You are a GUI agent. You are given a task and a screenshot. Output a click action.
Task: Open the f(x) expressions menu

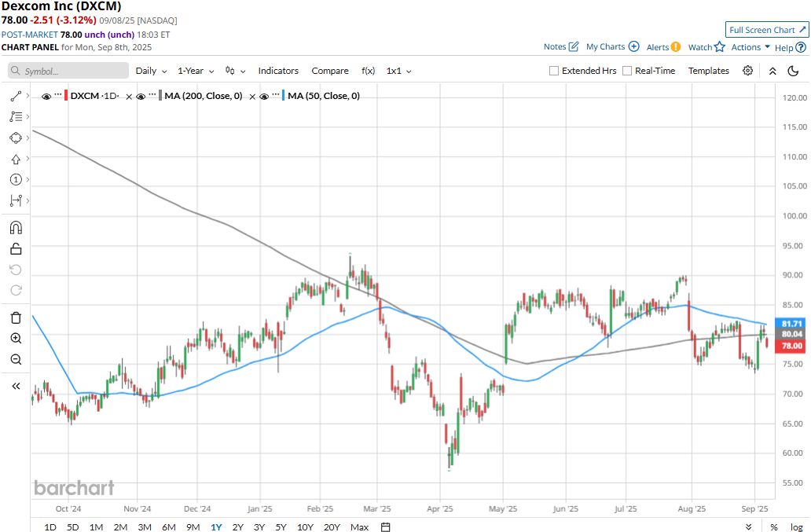[x=368, y=71]
